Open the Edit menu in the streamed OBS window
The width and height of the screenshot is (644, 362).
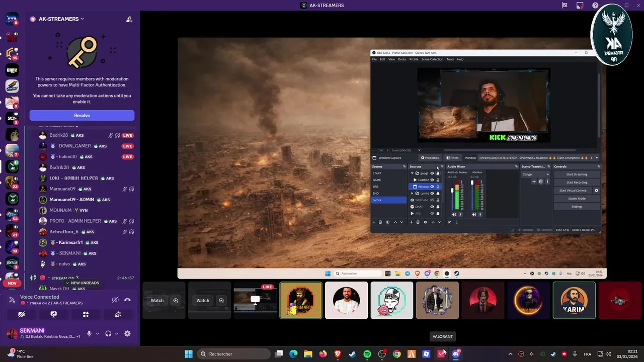(x=382, y=59)
